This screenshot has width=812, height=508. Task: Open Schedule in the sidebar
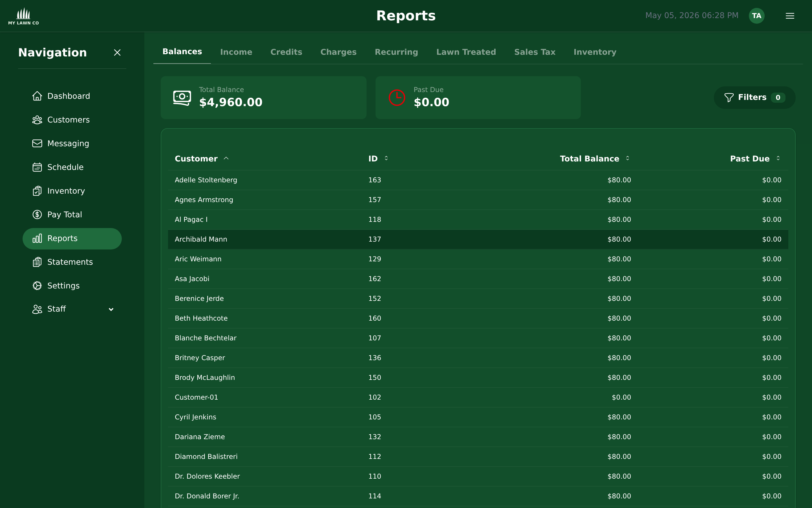click(x=72, y=167)
